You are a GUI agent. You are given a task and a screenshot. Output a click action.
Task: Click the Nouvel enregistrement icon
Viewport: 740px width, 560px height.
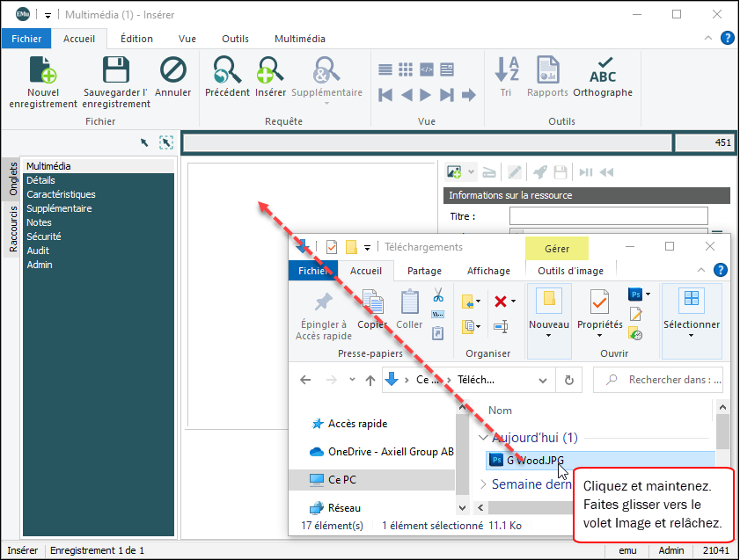43,72
